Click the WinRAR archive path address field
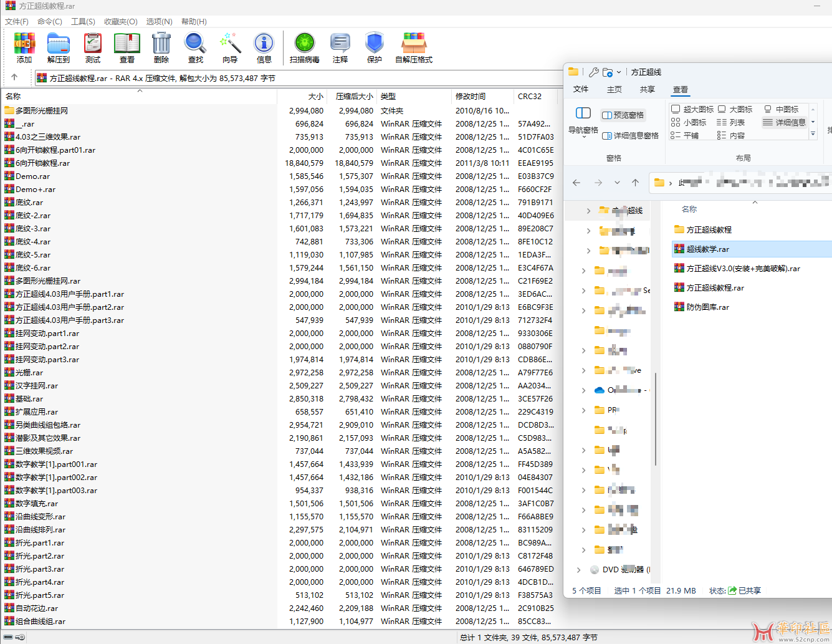Screen dimensions: 832x644 tap(299, 78)
